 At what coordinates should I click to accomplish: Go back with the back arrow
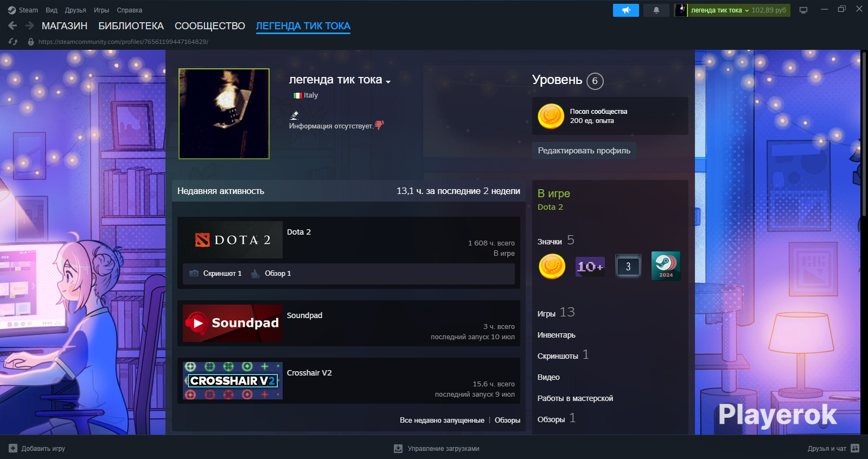12,25
